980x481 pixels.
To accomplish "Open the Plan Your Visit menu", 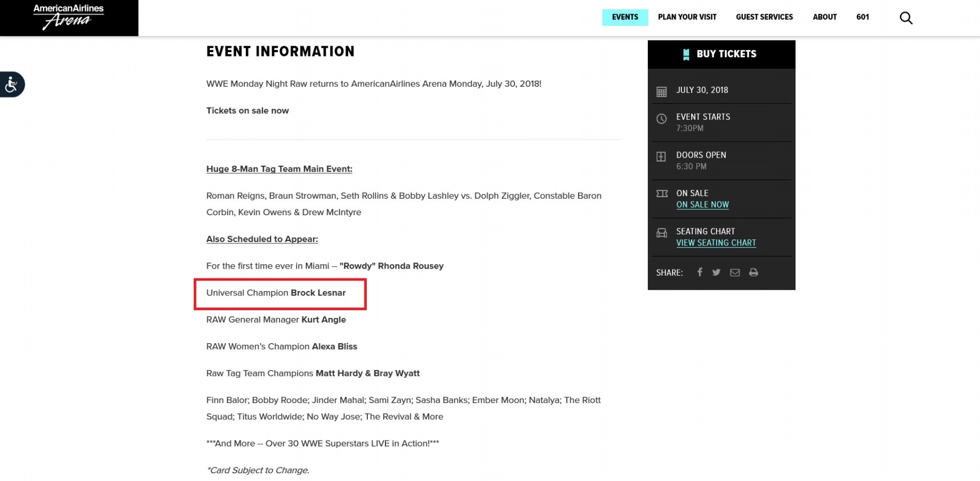I will tap(687, 17).
